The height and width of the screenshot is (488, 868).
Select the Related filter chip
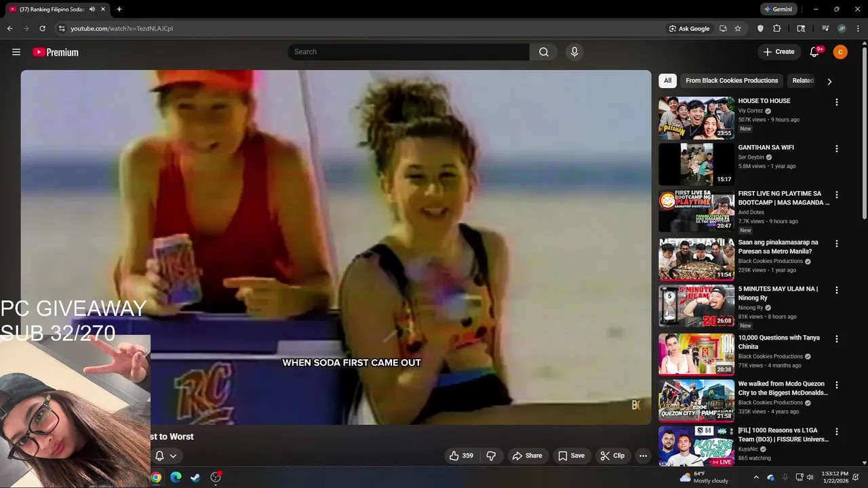click(x=803, y=81)
